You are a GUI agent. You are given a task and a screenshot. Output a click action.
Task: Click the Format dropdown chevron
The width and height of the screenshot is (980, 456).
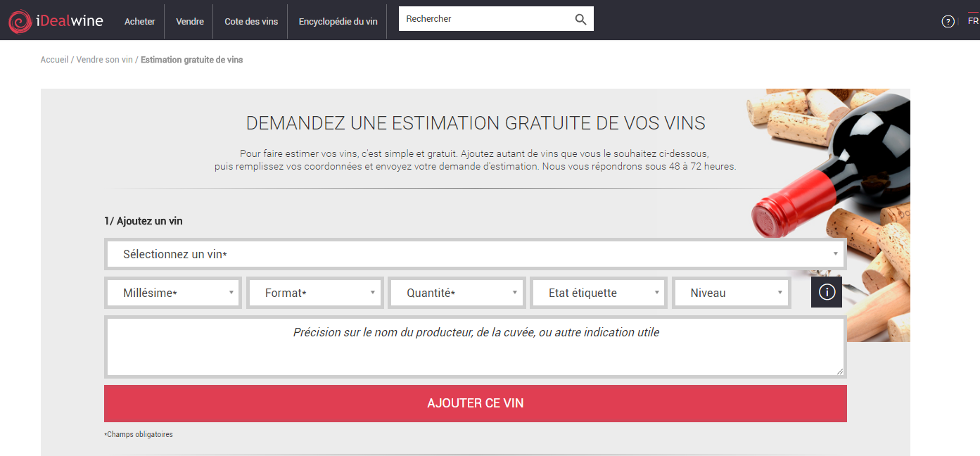[373, 291]
